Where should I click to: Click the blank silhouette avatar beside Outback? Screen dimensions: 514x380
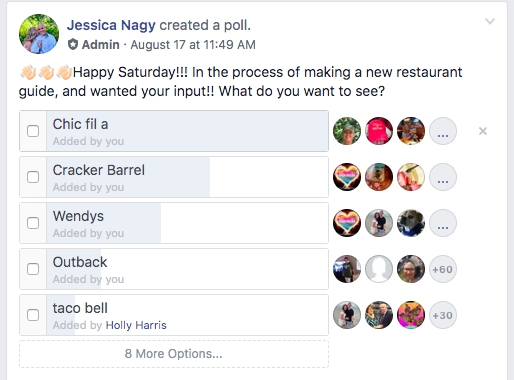(379, 269)
